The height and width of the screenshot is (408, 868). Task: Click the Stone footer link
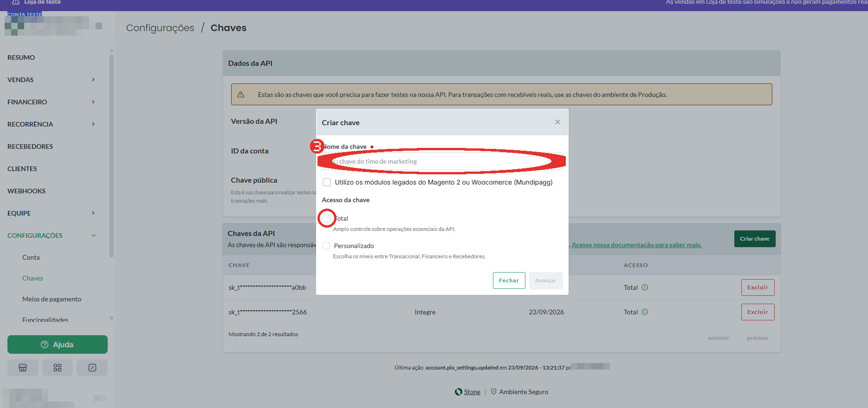472,392
